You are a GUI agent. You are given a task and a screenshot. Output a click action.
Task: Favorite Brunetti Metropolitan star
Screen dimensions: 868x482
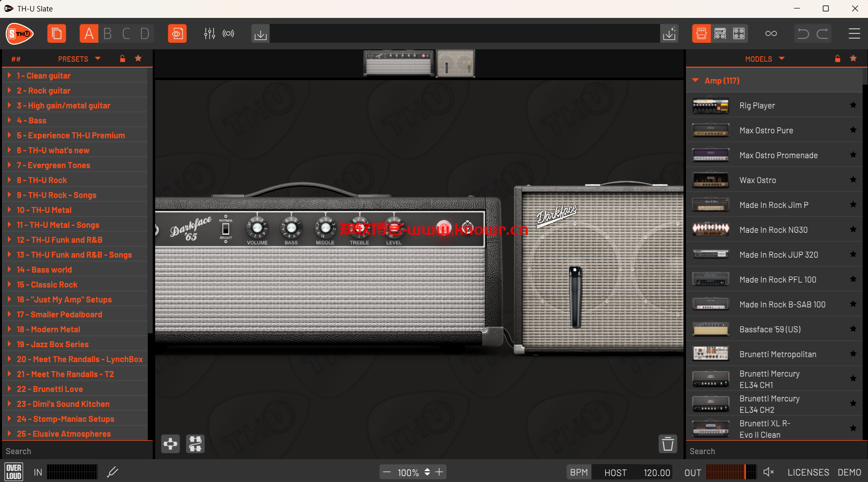click(x=853, y=354)
